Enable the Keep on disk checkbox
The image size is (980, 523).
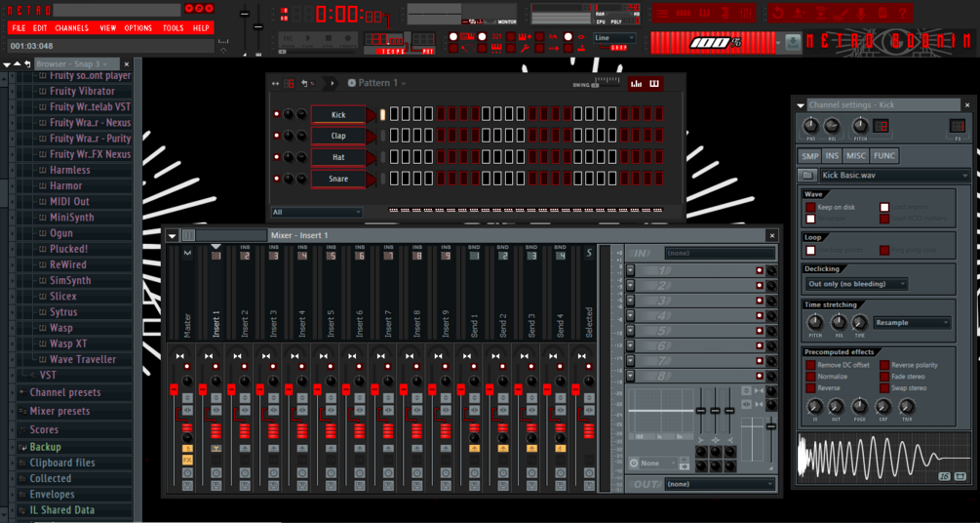click(x=810, y=207)
